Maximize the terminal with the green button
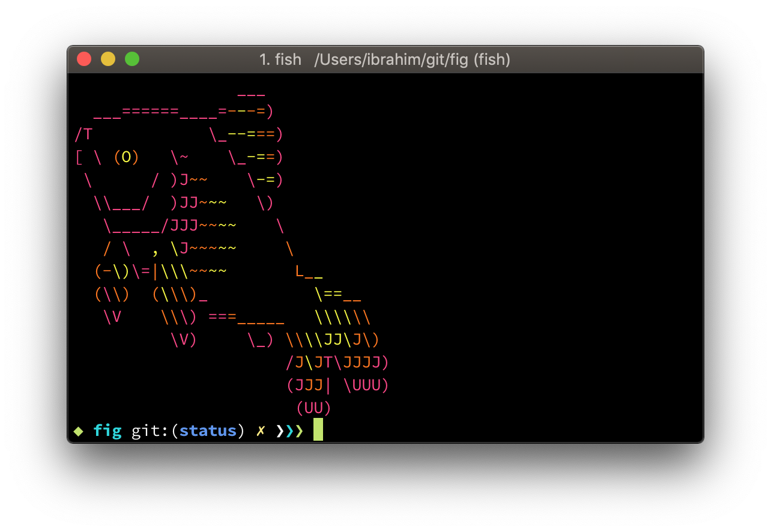This screenshot has height=532, width=771. [x=132, y=59]
